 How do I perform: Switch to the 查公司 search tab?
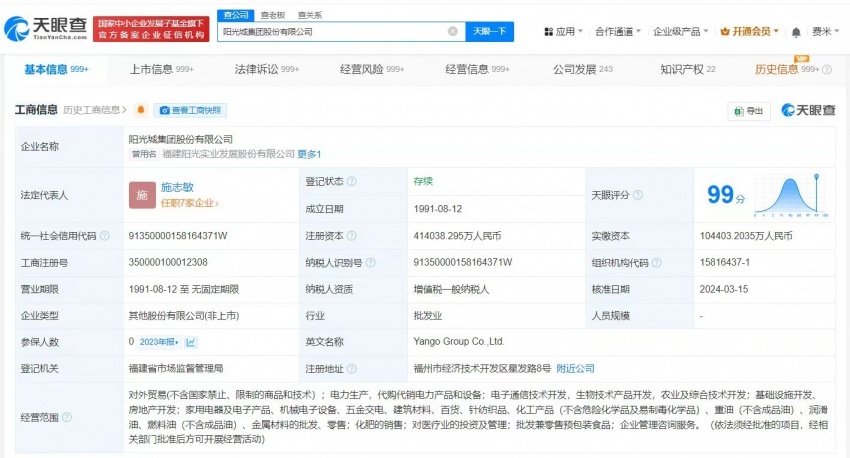click(236, 15)
